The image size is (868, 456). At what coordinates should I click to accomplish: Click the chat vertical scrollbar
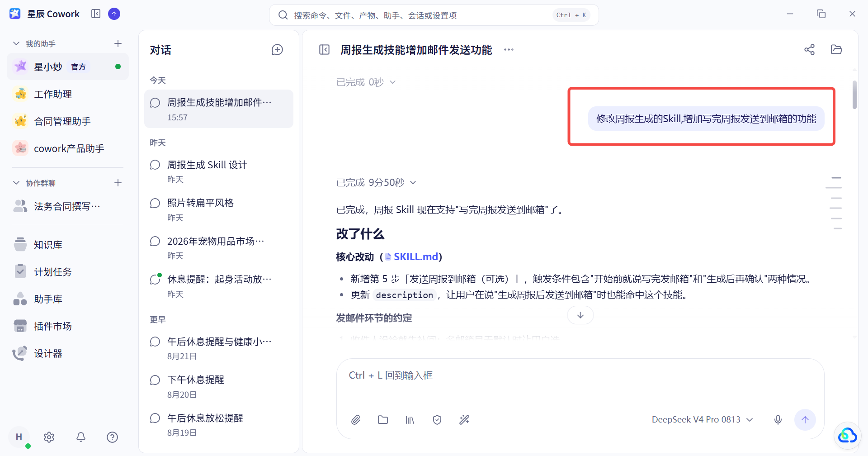point(854,95)
